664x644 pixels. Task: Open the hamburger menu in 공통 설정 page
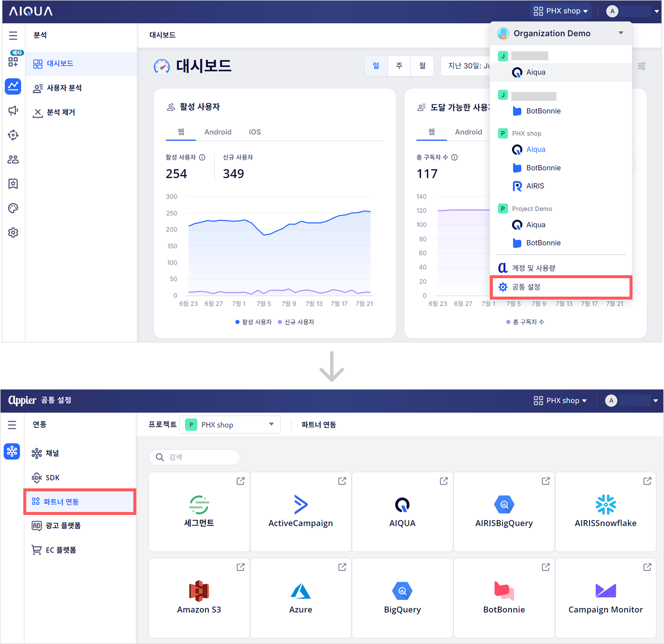(12, 425)
